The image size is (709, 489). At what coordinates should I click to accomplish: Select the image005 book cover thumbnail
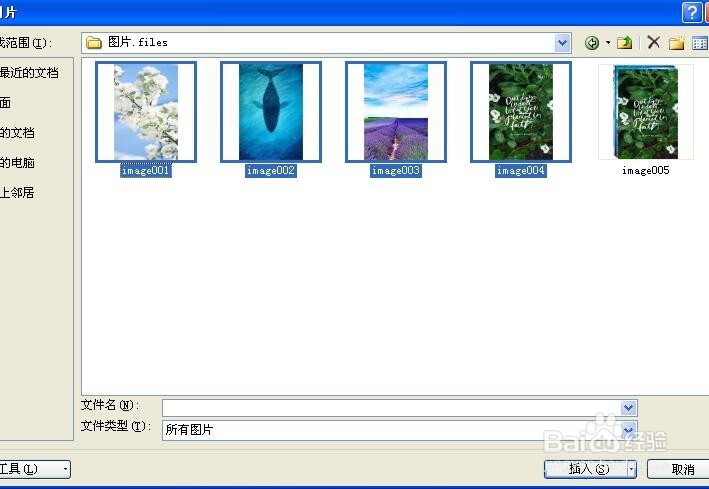646,112
